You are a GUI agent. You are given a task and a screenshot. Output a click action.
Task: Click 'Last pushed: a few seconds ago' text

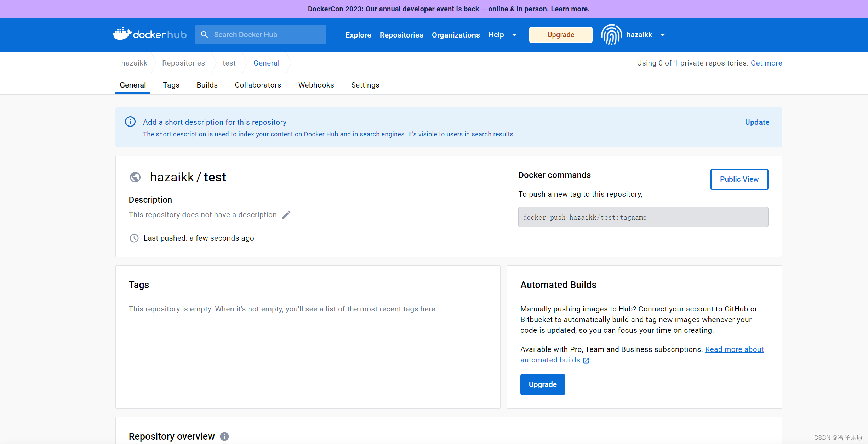point(199,238)
